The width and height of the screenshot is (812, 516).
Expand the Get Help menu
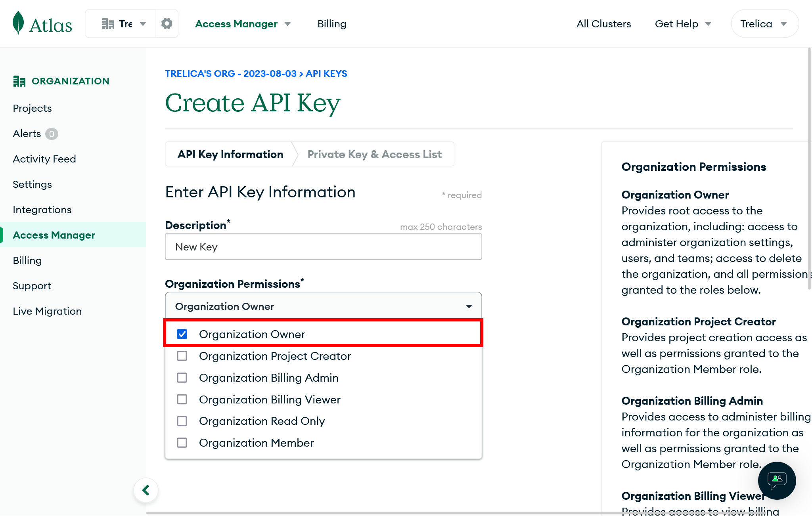[x=683, y=24]
